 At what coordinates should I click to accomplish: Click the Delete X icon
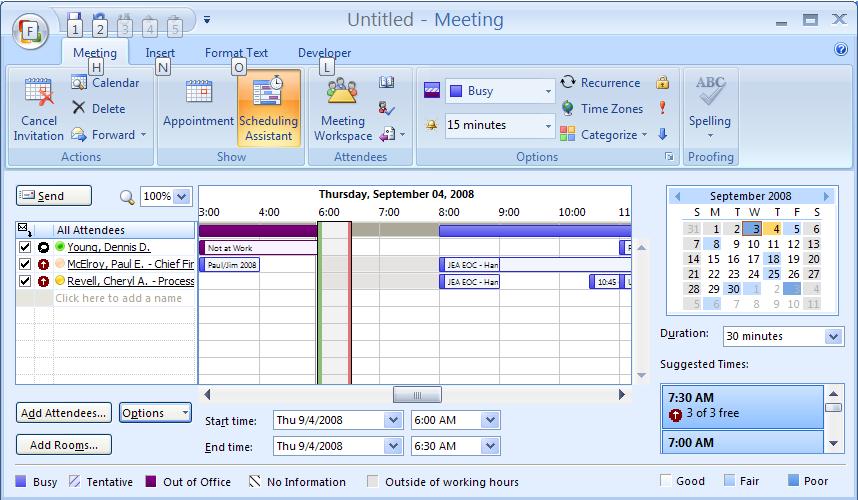tap(79, 108)
